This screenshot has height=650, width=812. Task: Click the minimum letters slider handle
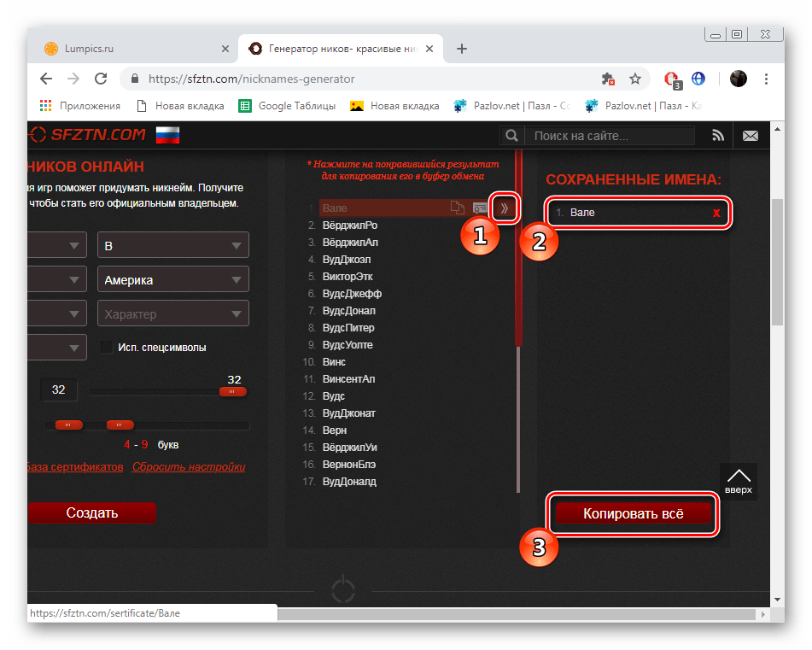[69, 425]
